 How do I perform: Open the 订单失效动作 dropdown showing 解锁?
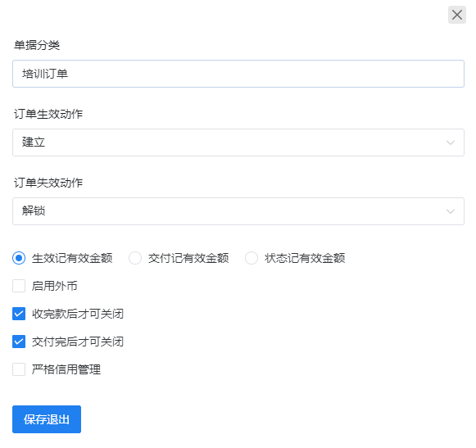(238, 211)
